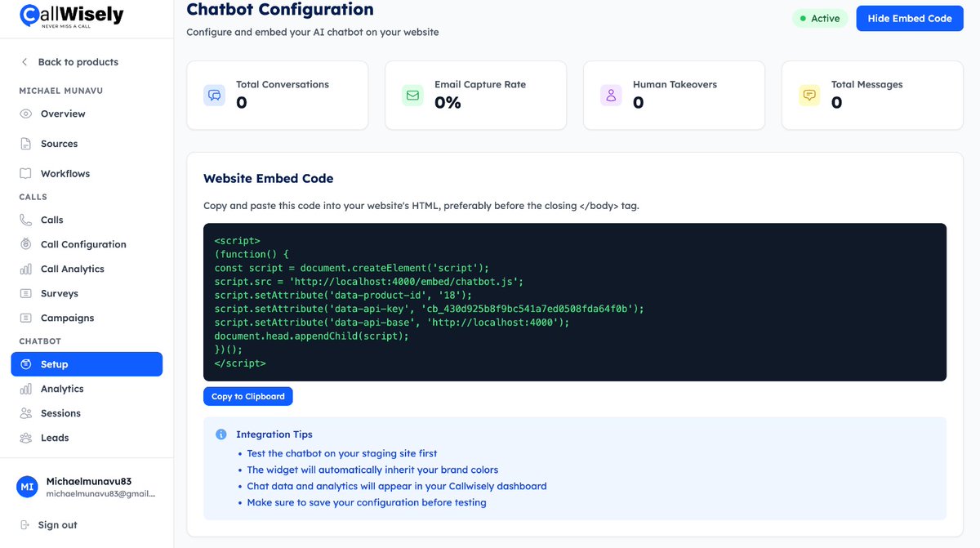Click the Overview eye icon
Screen dimensions: 980x548
tap(25, 114)
